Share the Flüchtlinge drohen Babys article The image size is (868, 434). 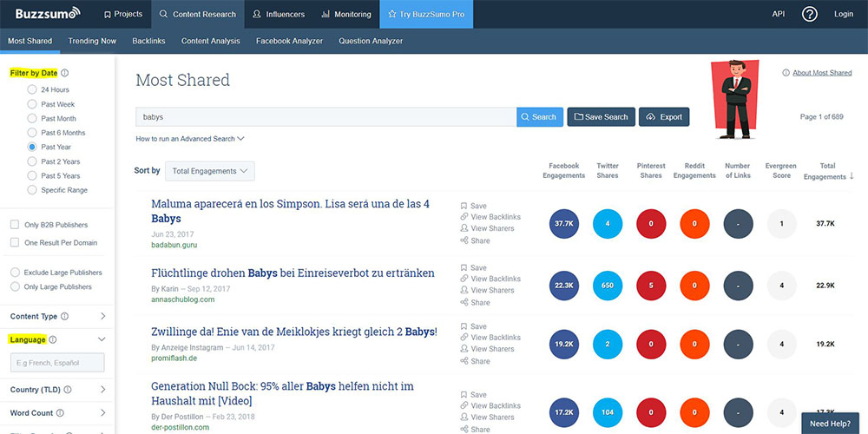(x=476, y=303)
